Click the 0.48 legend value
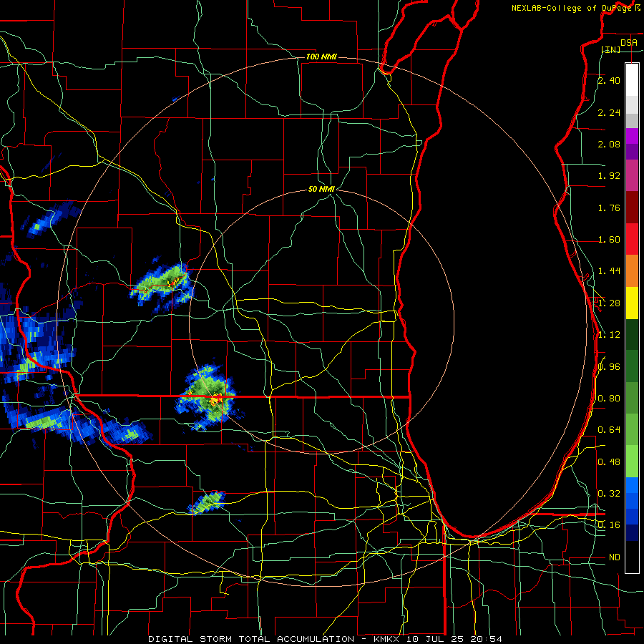 [x=609, y=462]
